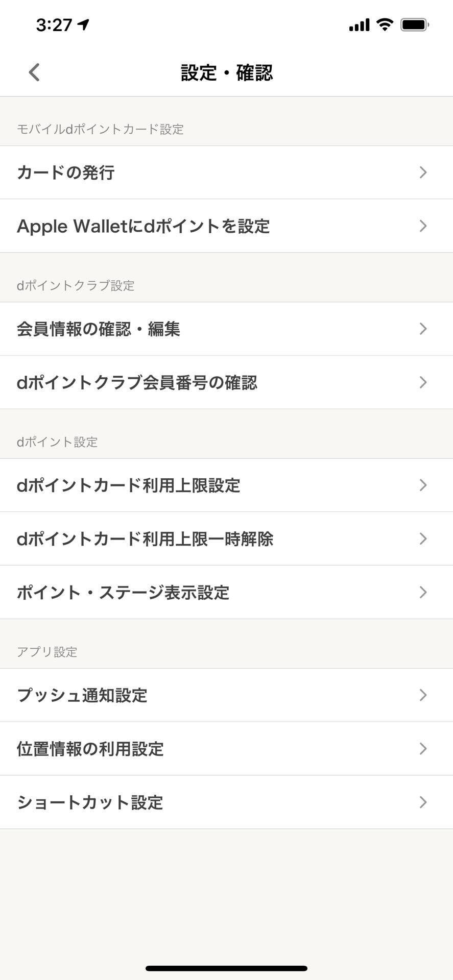Open プッシュ通知設定 row
The width and height of the screenshot is (453, 980).
(x=226, y=695)
